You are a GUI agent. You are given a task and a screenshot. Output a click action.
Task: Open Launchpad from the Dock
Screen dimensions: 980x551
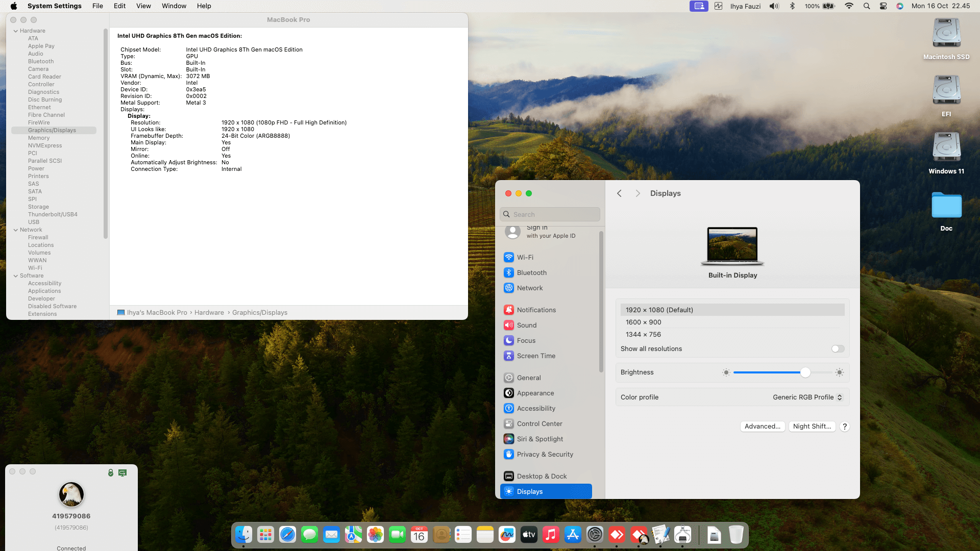pos(265,535)
